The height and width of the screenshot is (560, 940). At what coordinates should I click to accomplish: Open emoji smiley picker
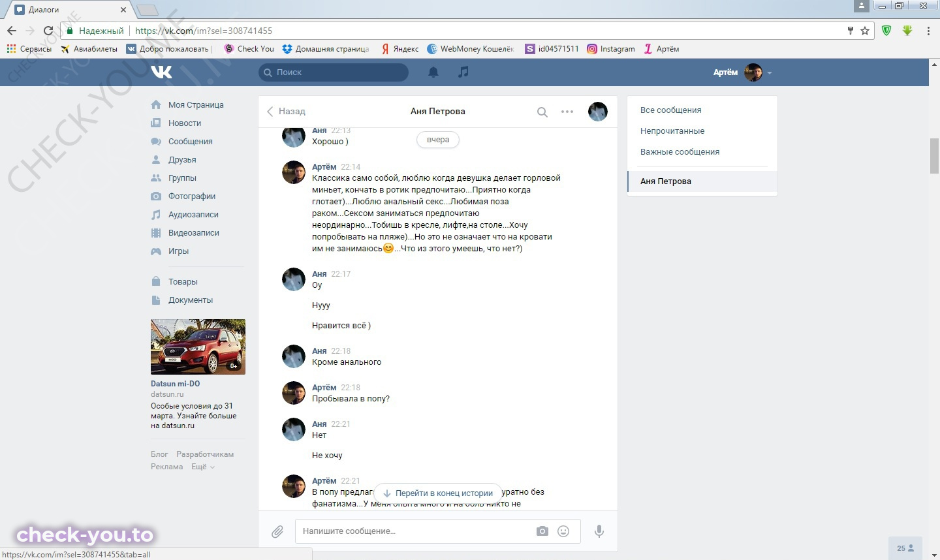[x=563, y=531]
